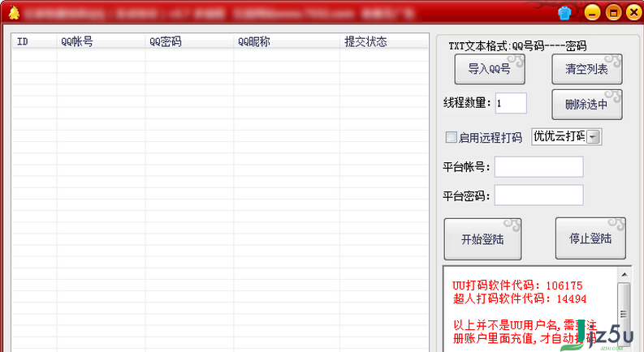
Task: Focus the 平台帐号 input field
Action: [539, 166]
